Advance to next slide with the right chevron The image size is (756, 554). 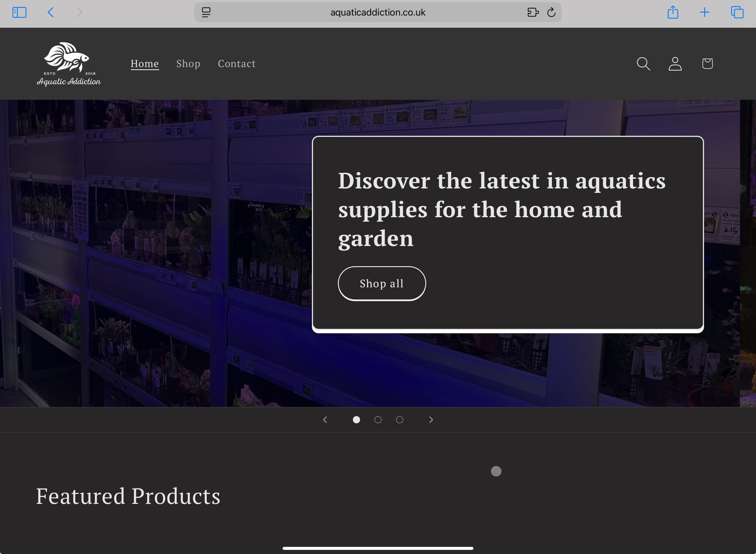[x=431, y=420]
